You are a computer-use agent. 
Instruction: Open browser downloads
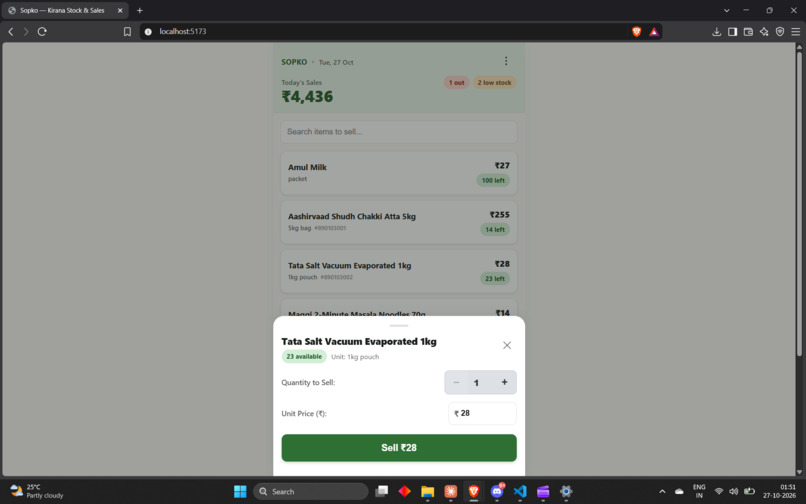click(717, 31)
